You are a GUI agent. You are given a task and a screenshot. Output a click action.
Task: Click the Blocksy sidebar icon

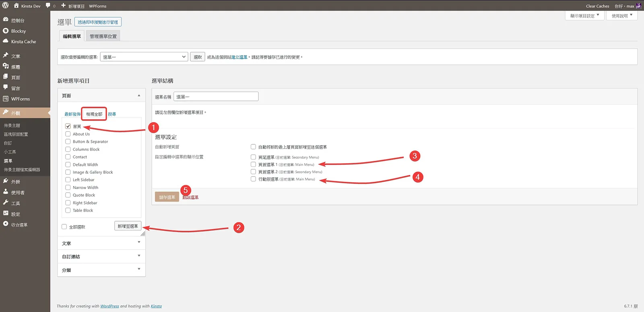pos(6,31)
